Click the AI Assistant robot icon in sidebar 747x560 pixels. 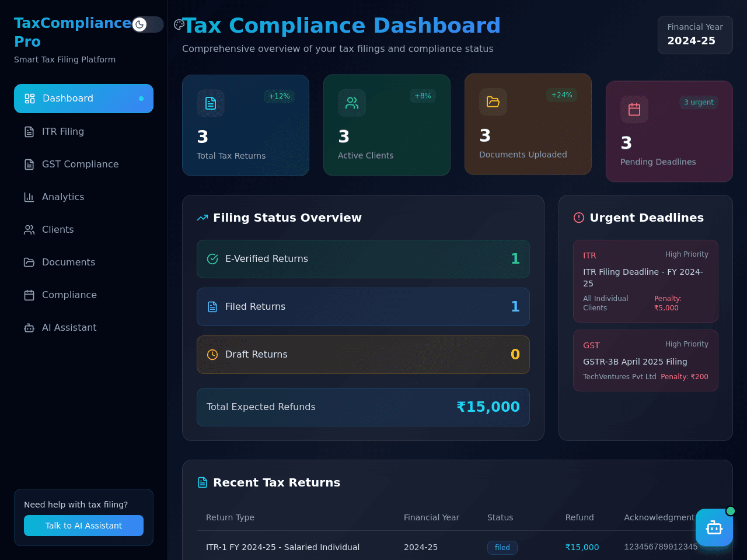point(29,328)
